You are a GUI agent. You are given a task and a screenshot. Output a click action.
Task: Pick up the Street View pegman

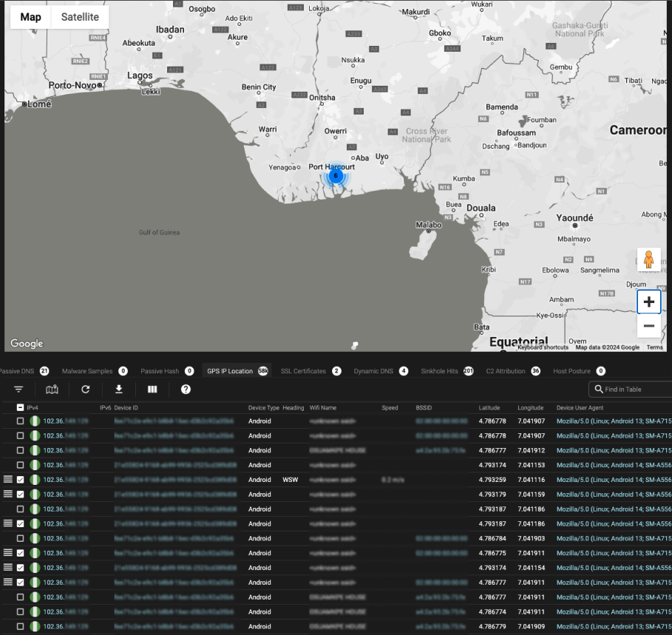[648, 259]
